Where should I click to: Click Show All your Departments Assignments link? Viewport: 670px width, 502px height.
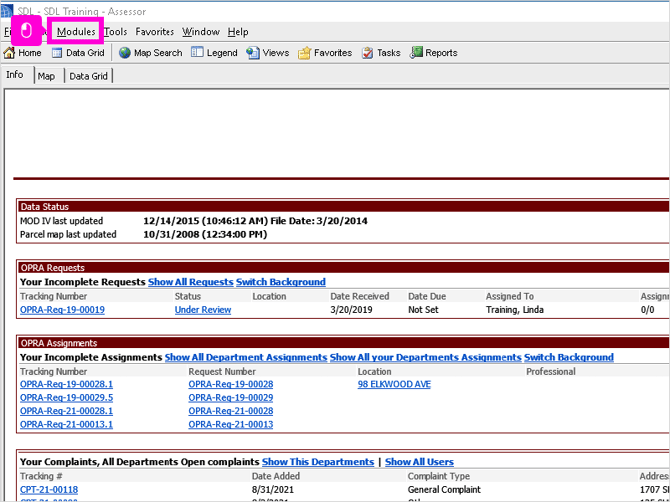coord(426,357)
